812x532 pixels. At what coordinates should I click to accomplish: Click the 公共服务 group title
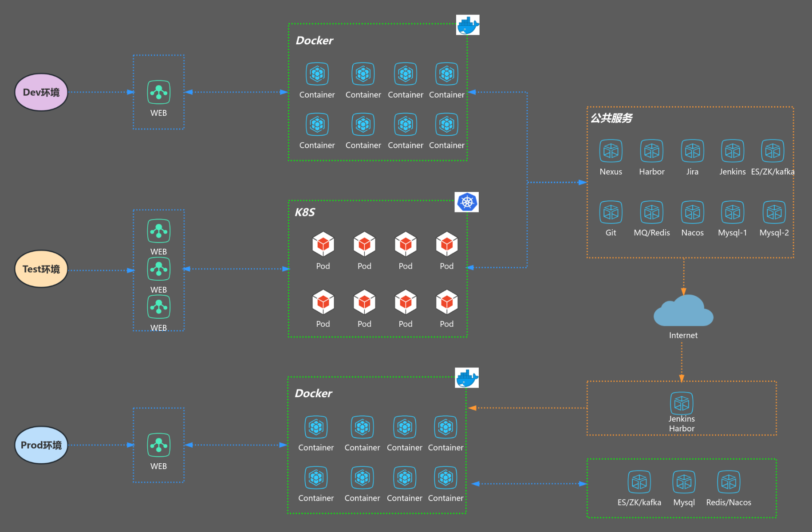(611, 118)
